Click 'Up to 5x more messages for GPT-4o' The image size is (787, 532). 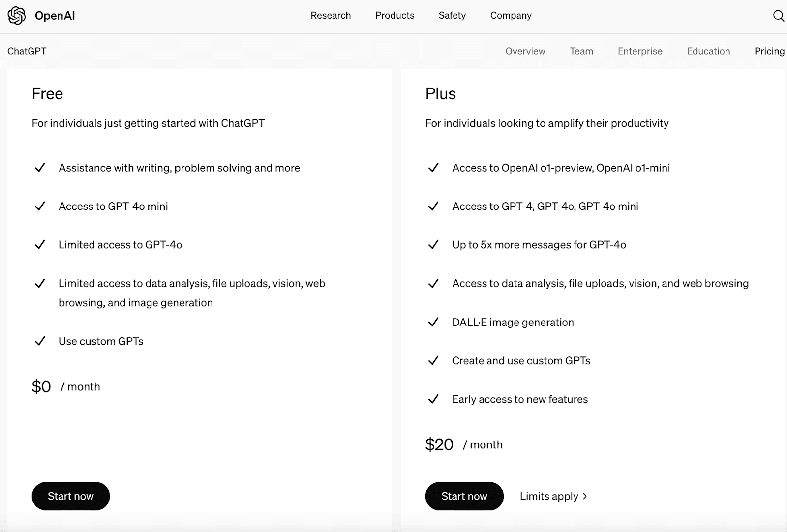point(539,245)
